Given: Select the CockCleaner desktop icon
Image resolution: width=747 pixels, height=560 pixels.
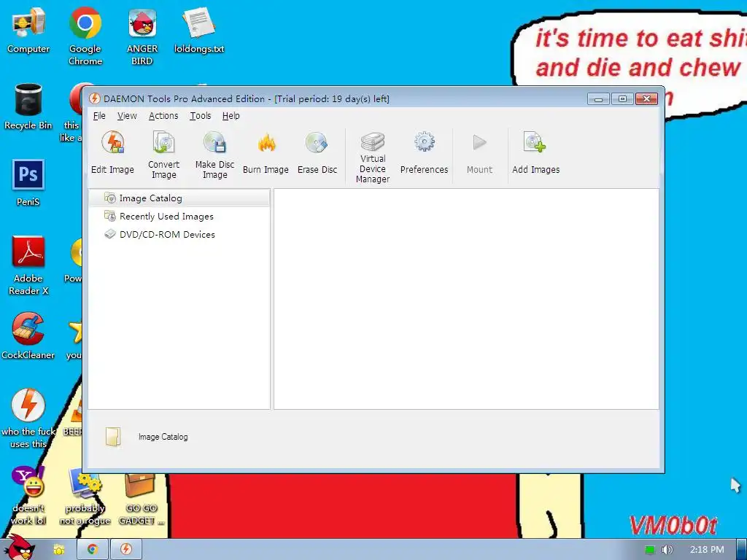Looking at the screenshot, I should click(x=28, y=336).
